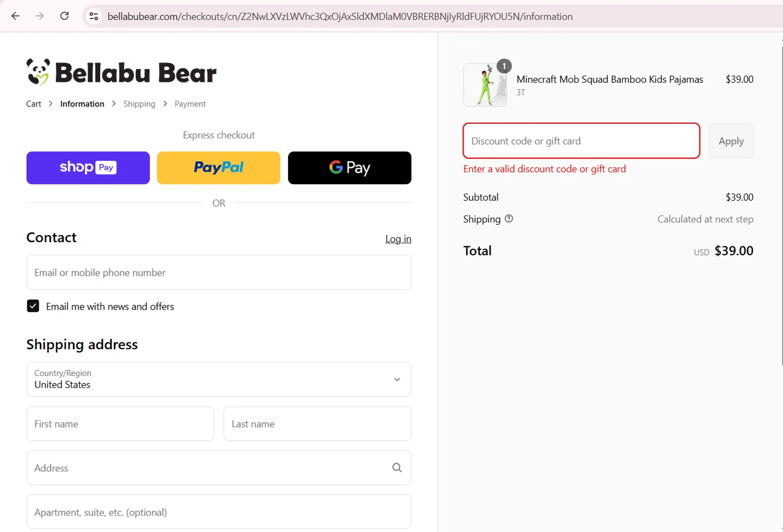
Task: Click the Subtotal label
Action: click(x=481, y=197)
